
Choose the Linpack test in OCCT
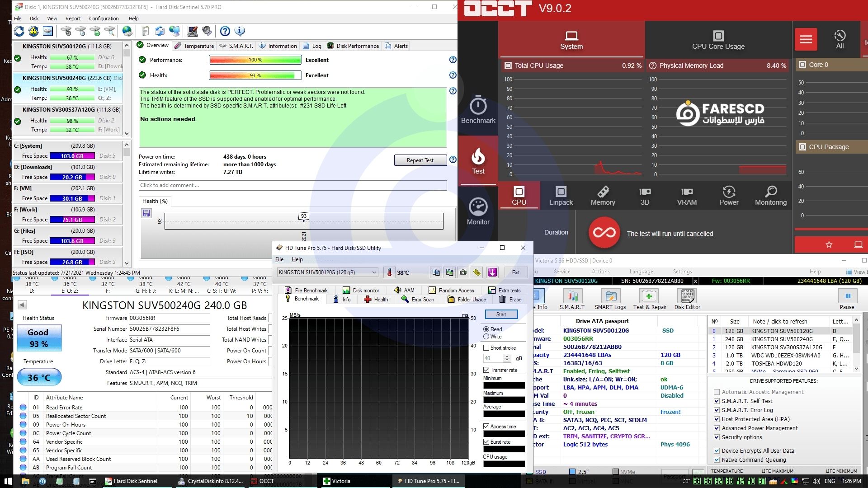tap(561, 196)
